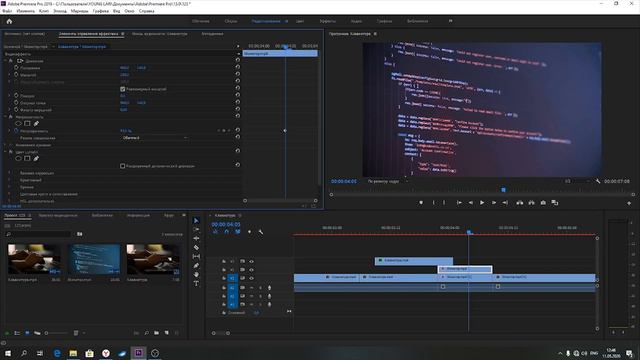Viewport: 640px width, 360px height.
Task: Collapse the Motion effect group
Action: pos(5,61)
